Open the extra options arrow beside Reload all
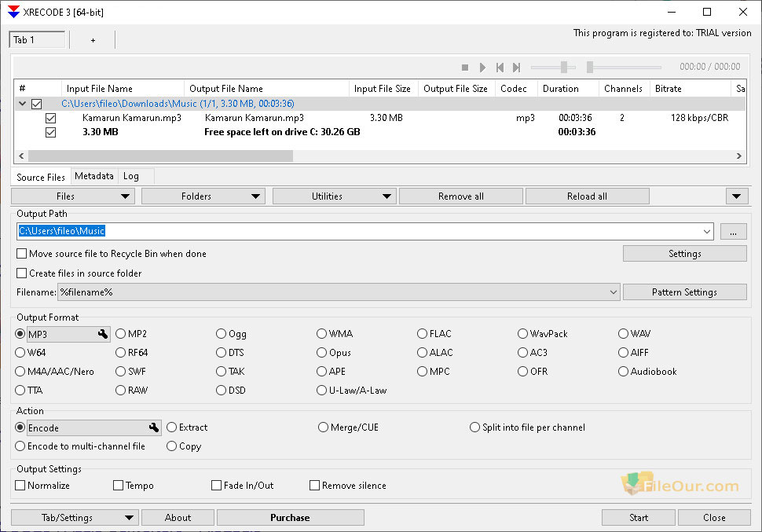Viewport: 762px width, 532px height. coord(736,196)
